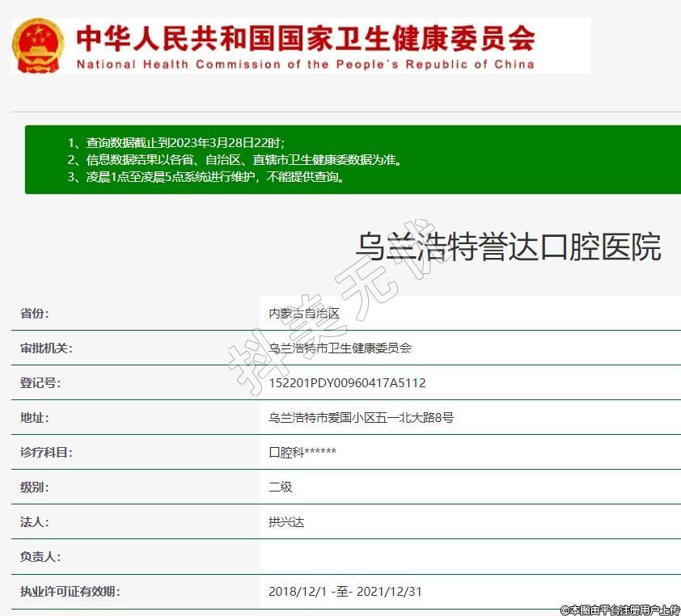Click the English National Health Commission subtitle
Image resolution: width=681 pixels, height=616 pixels.
click(305, 65)
